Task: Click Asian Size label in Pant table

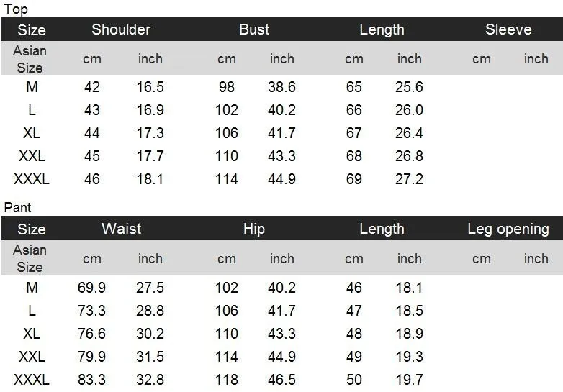Action: 30,258
